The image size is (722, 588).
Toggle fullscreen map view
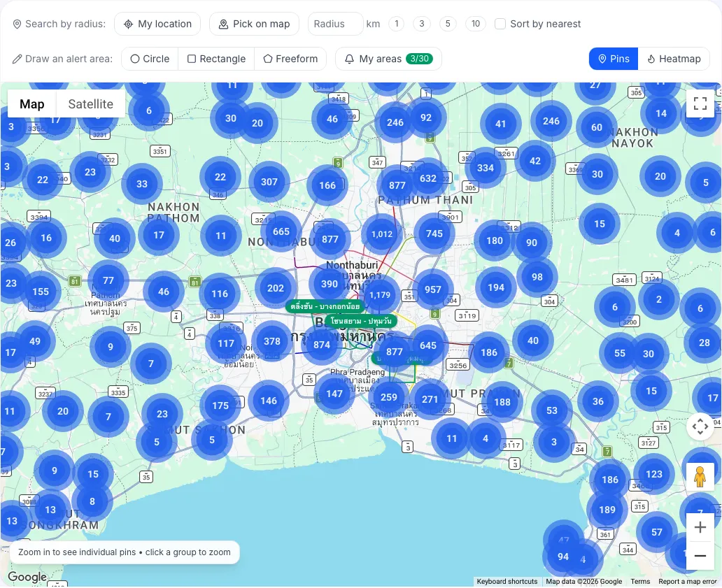pyautogui.click(x=700, y=103)
